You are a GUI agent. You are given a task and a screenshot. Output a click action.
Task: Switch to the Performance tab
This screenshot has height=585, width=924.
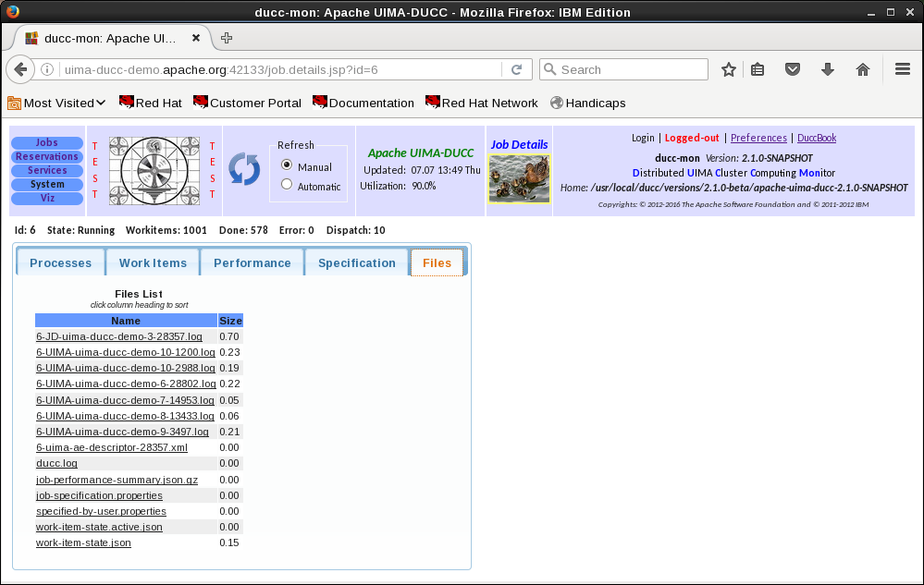[x=252, y=262]
